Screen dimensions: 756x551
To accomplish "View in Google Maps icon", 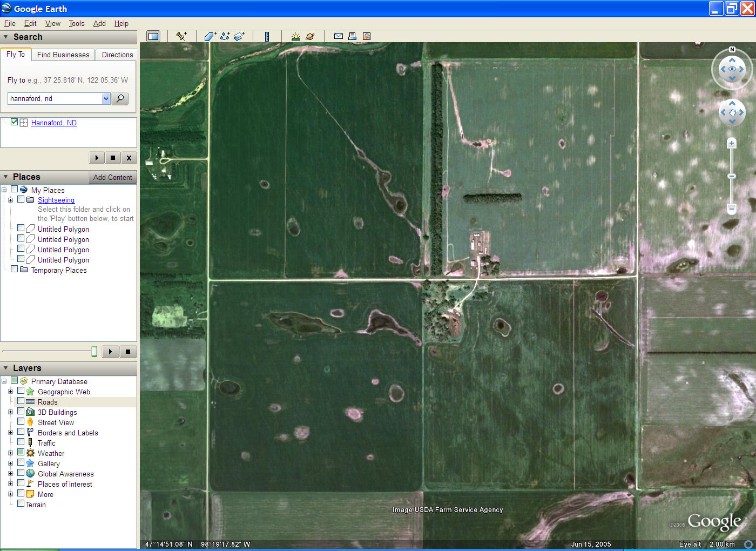I will coord(367,36).
